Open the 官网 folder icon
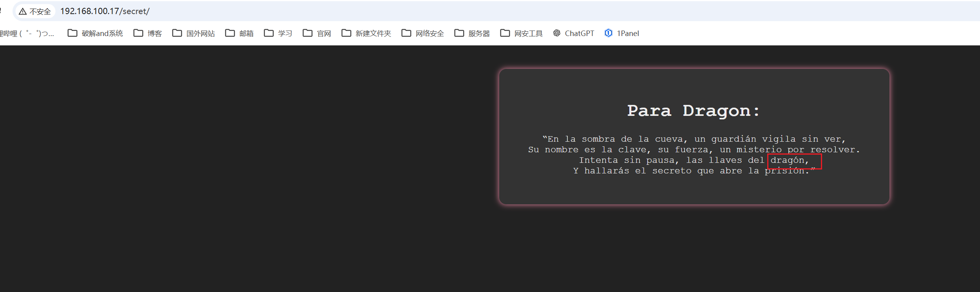980x292 pixels. (x=308, y=33)
